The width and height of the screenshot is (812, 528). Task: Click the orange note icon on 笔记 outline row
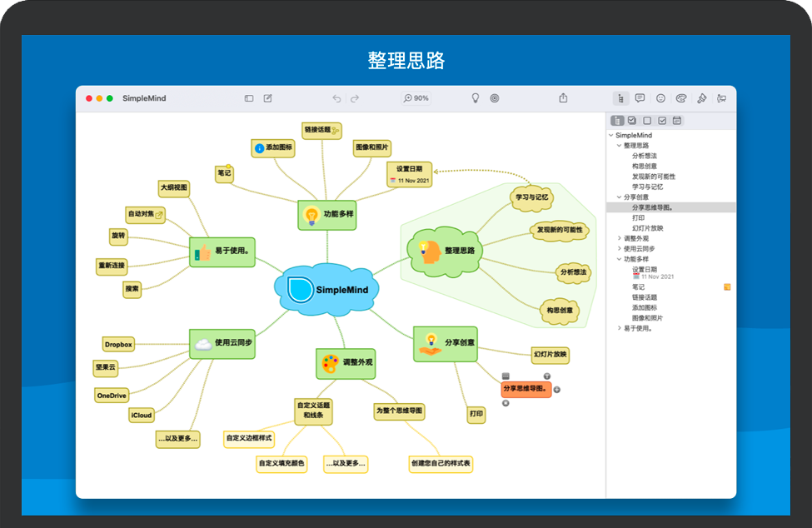(x=727, y=286)
